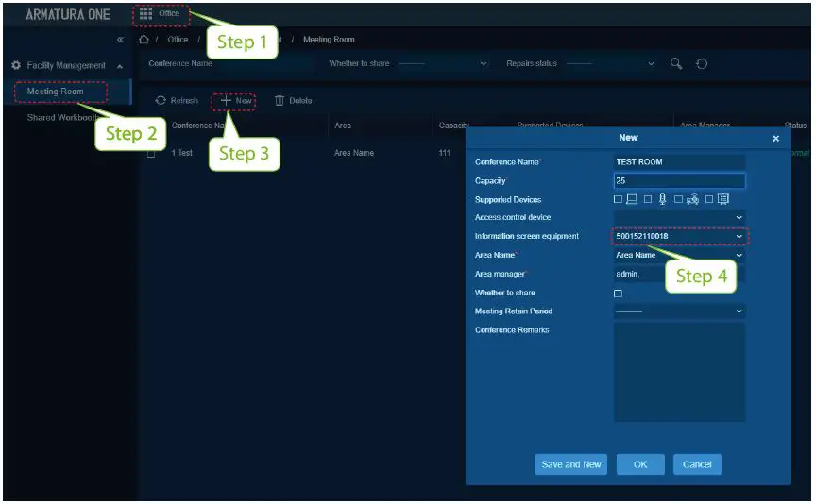The image size is (816, 504).
Task: Click the Capacity input field
Action: click(x=680, y=180)
